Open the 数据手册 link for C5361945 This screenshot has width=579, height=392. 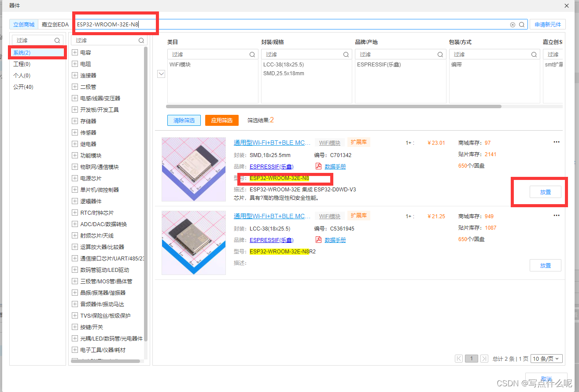(x=335, y=240)
